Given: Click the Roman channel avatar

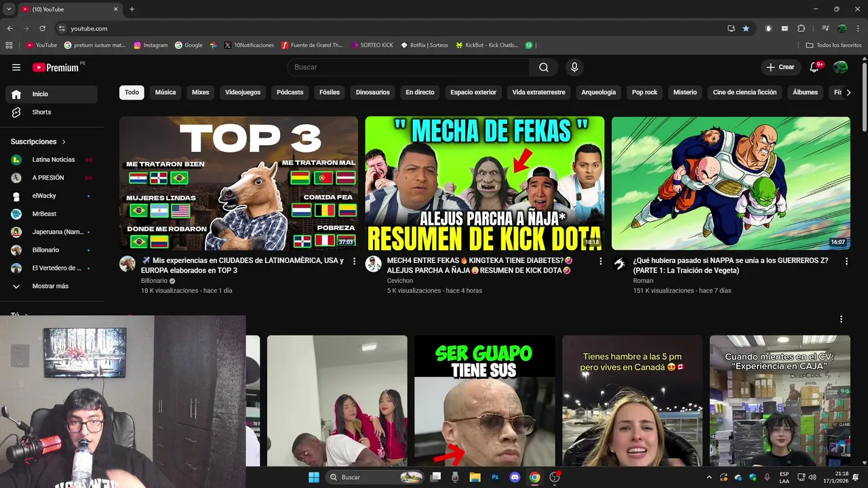Looking at the screenshot, I should [x=620, y=264].
